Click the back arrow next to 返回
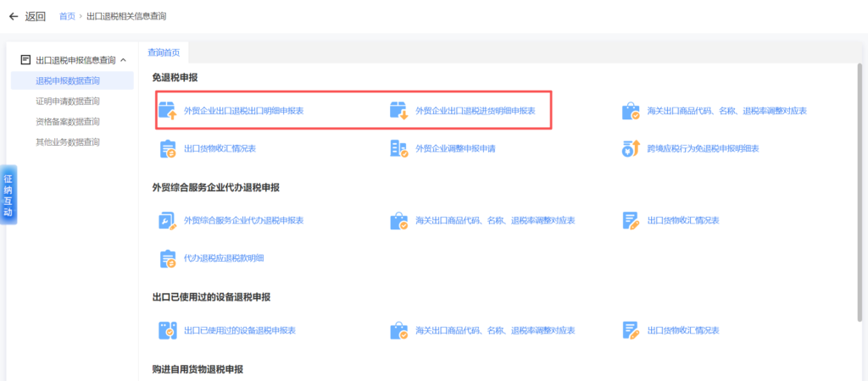 coord(14,16)
